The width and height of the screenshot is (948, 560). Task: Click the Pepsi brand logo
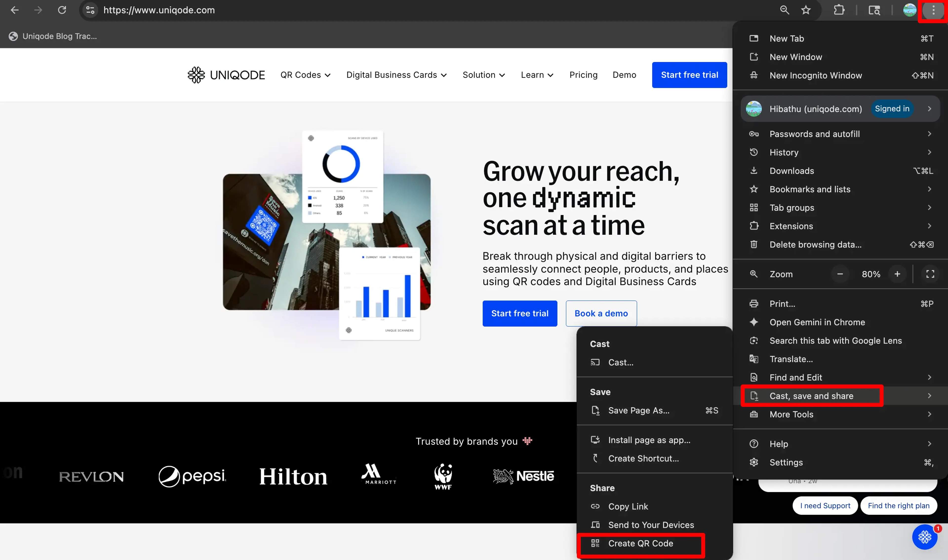click(192, 476)
